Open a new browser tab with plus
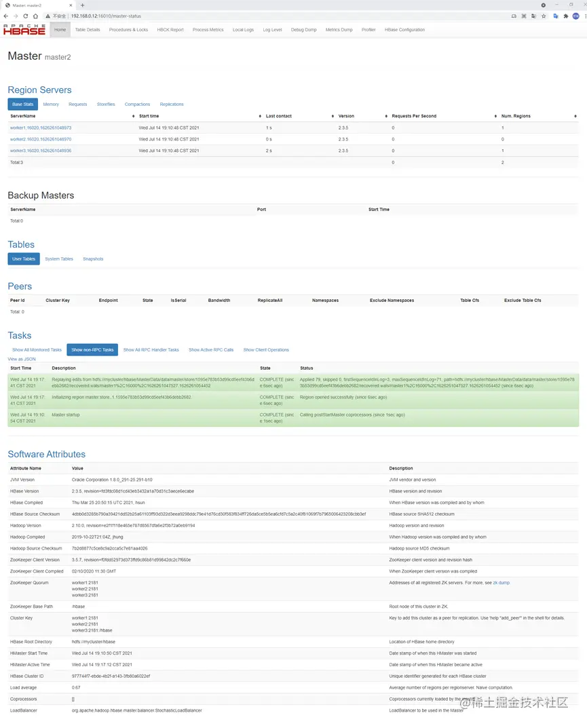This screenshot has height=728, width=587. click(83, 5)
